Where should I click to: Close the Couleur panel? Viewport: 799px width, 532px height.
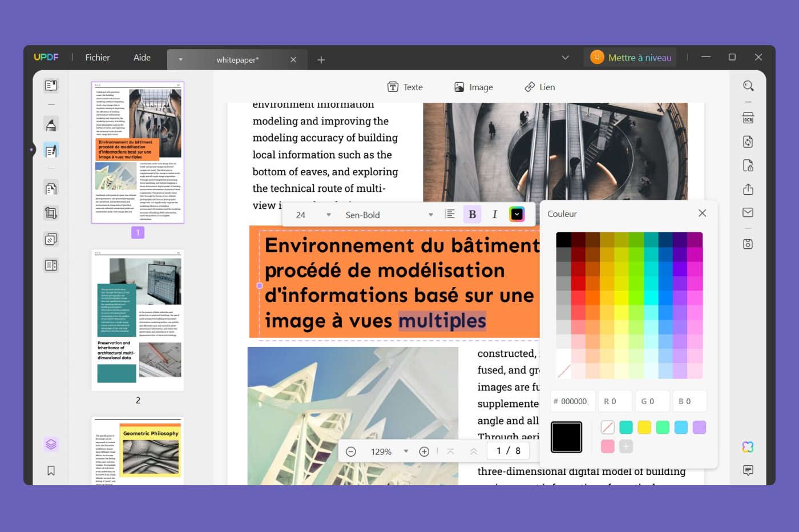[702, 213]
